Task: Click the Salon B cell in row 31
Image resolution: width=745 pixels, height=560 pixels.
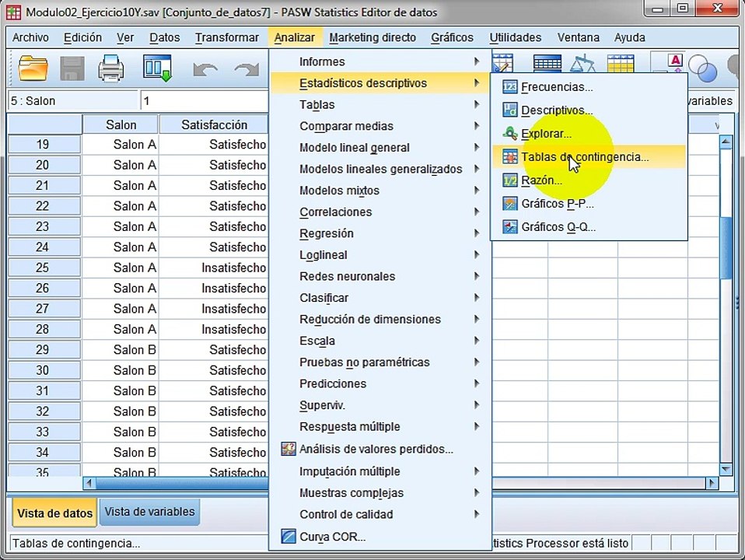Action: click(x=121, y=390)
